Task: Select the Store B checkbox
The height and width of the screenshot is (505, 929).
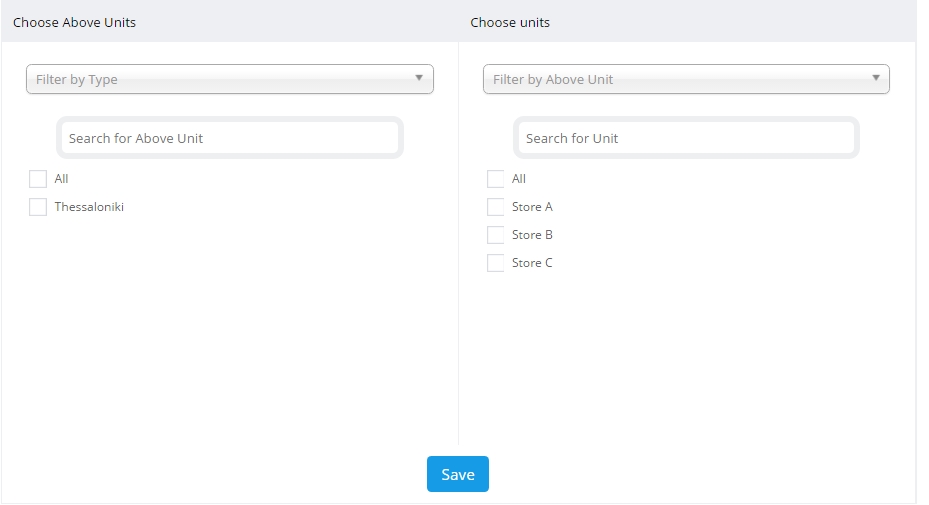Action: pyautogui.click(x=495, y=235)
